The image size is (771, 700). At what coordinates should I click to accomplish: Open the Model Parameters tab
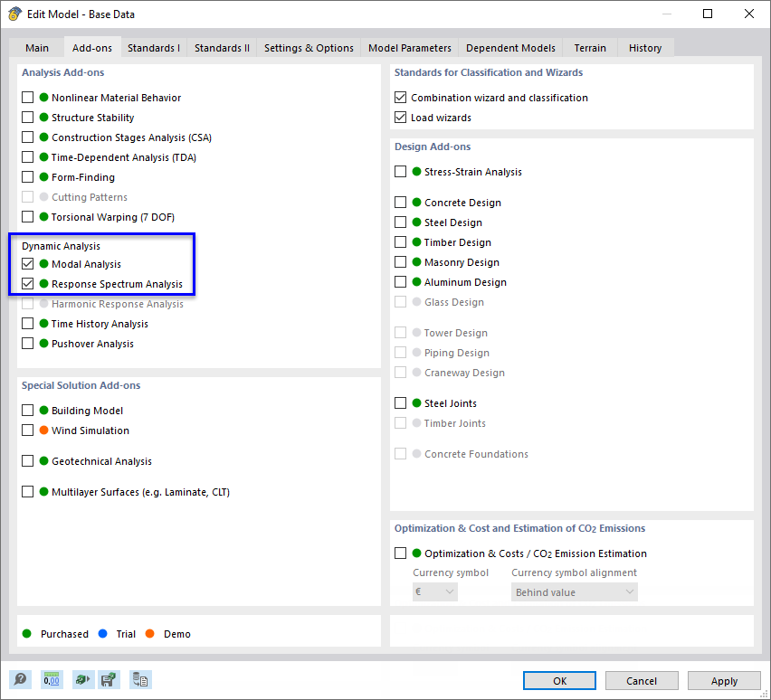(410, 48)
